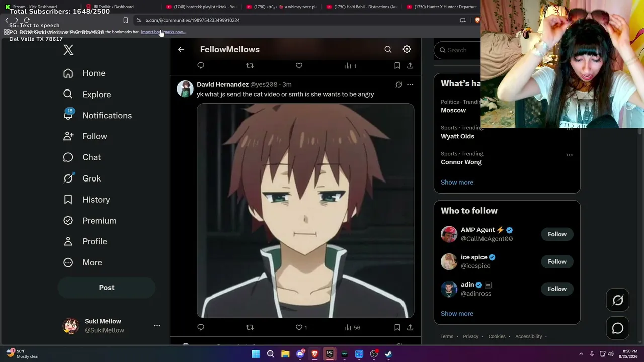This screenshot has width=644, height=362.
Task: Like the post above David's
Action: coord(299,65)
